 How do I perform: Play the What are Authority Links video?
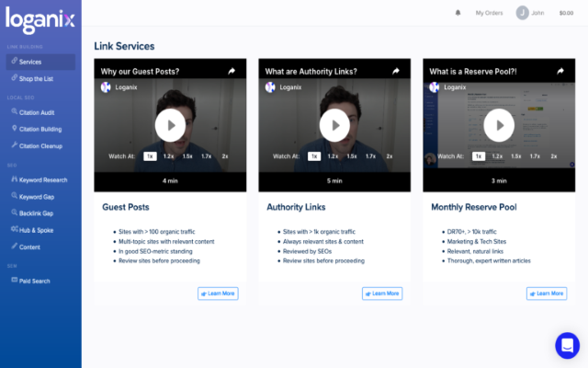(x=334, y=125)
